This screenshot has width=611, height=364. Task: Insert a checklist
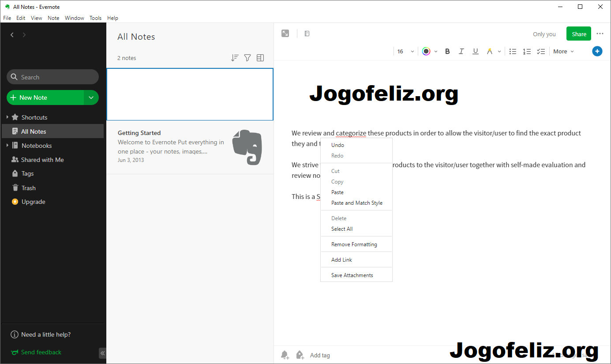pos(541,51)
